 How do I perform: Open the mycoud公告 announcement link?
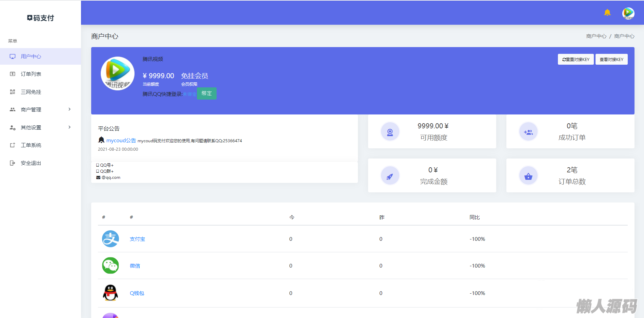coord(121,141)
